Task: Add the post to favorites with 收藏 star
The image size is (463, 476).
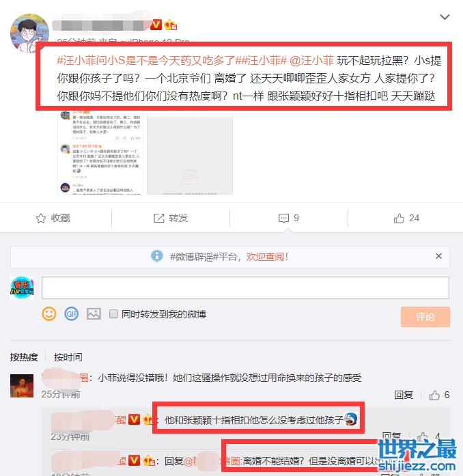Action: [x=53, y=219]
